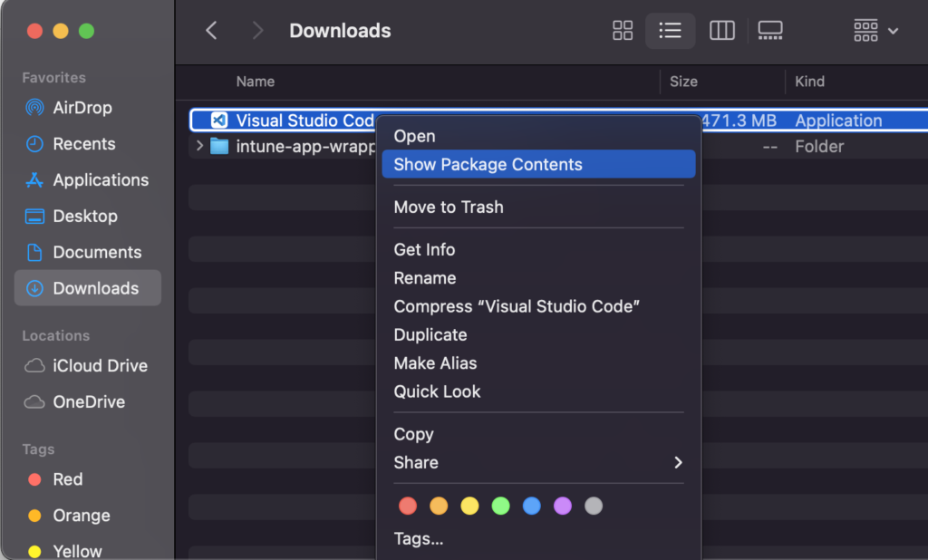
Task: Click the Visual Studio Code app icon
Action: pyautogui.click(x=219, y=121)
